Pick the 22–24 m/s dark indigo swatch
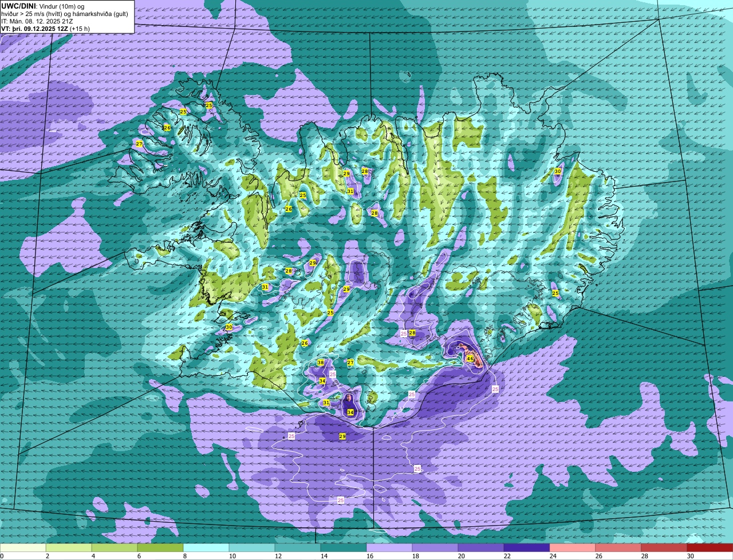733x560 pixels. coord(527,548)
